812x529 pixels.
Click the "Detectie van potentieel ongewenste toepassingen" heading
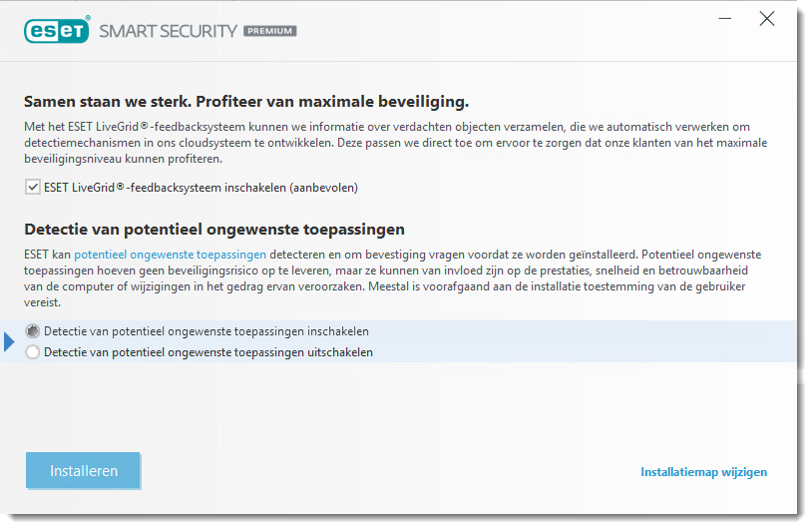click(213, 229)
